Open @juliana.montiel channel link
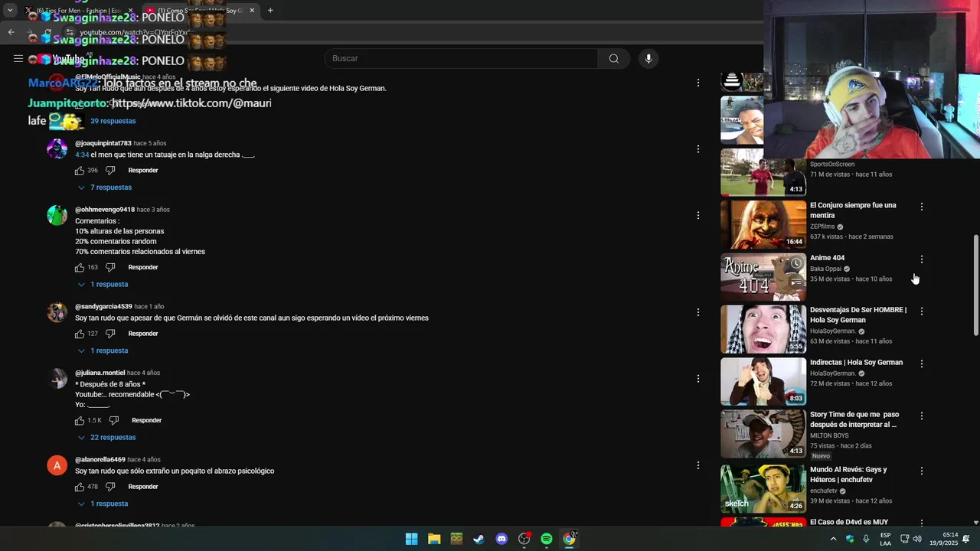This screenshot has width=980, height=551. point(100,373)
